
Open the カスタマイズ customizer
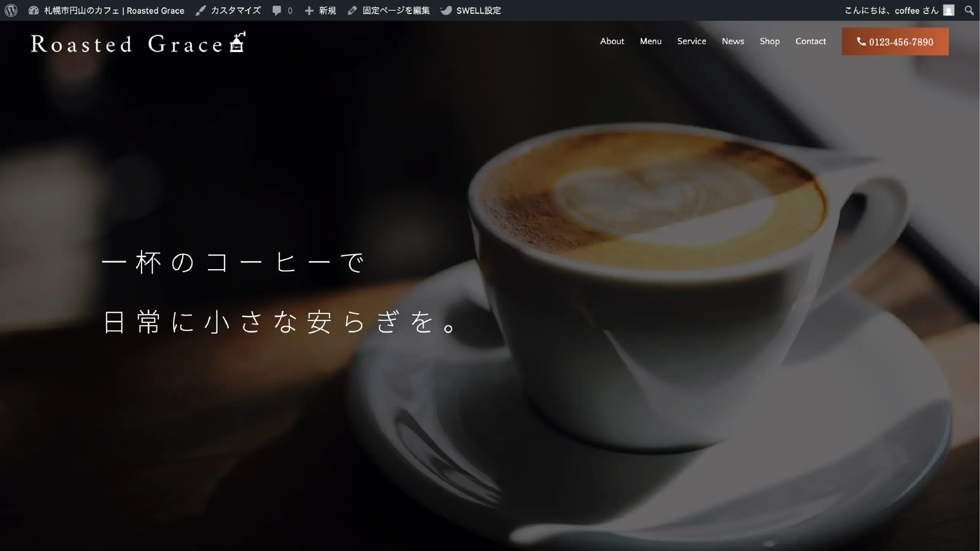[x=228, y=10]
